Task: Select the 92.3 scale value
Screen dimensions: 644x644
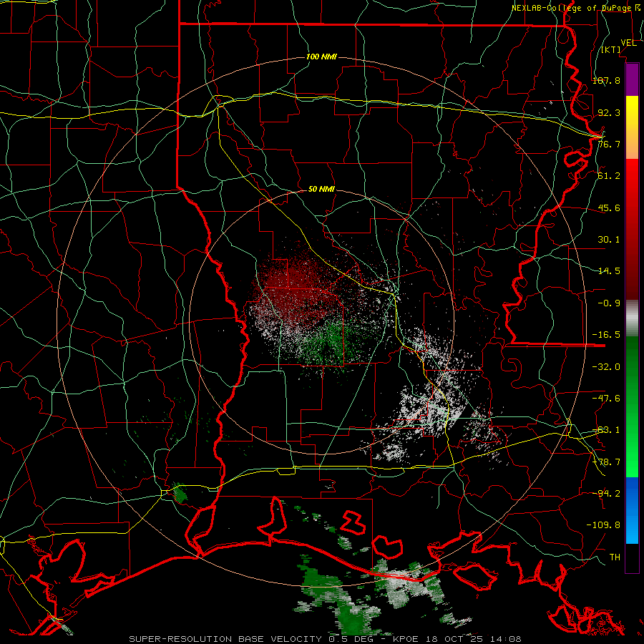Action: pos(609,112)
